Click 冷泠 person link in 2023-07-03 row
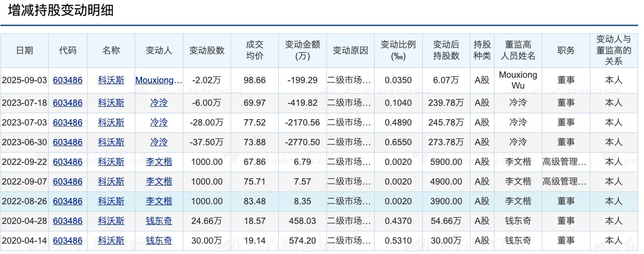The width and height of the screenshot is (644, 254). (159, 123)
